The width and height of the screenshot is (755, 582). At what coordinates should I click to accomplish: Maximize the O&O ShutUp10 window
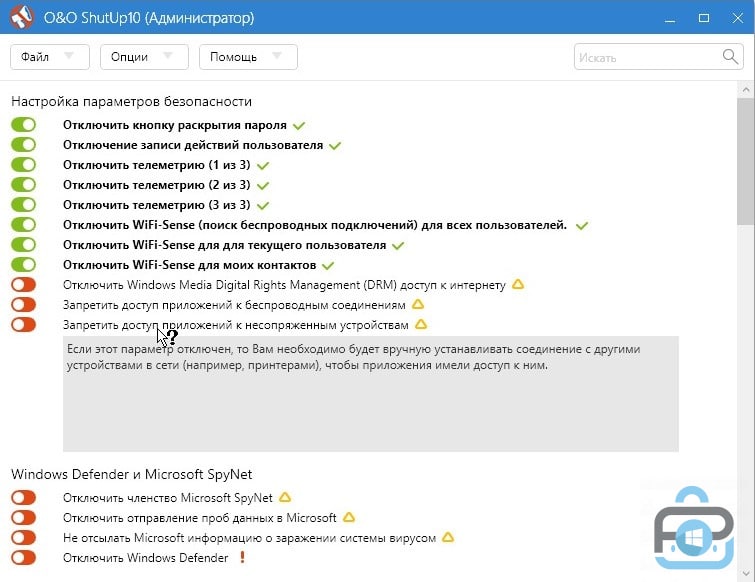coord(703,18)
